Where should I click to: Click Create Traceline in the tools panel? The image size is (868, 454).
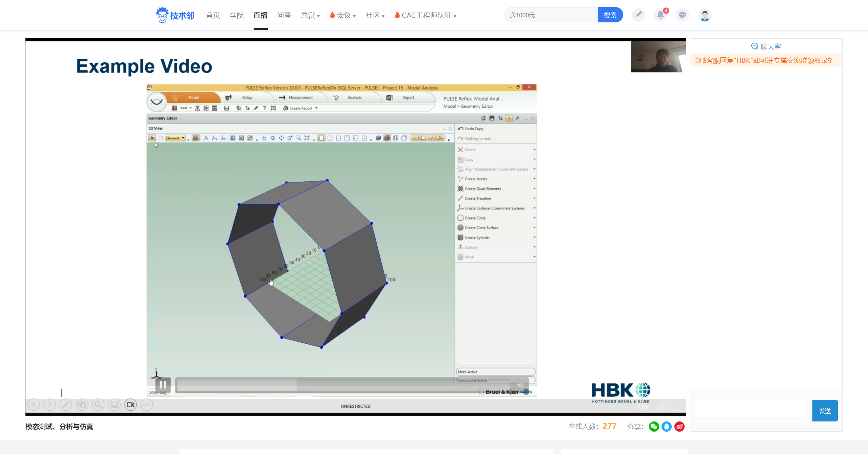[474, 198]
